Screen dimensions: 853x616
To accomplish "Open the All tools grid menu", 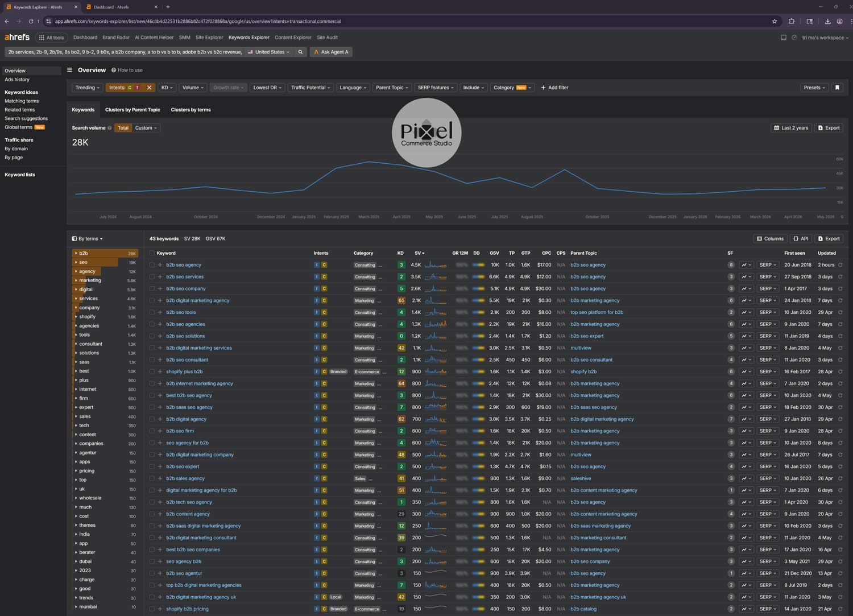I will coord(51,38).
